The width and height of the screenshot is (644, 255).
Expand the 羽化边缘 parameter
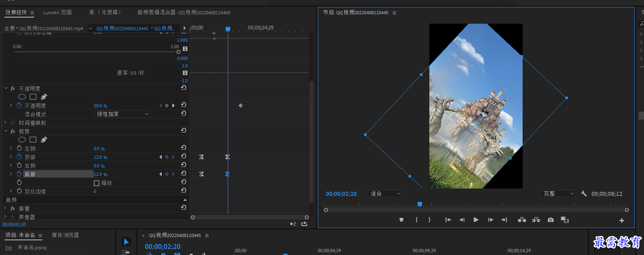click(11, 191)
